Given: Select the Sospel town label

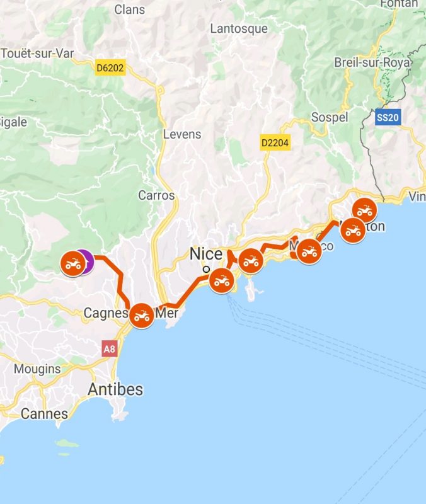Looking at the screenshot, I should 330,117.
